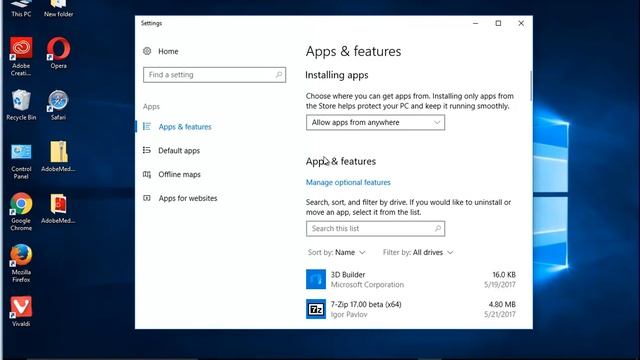
Task: Select the 3D Builder app entry
Action: coord(411,279)
